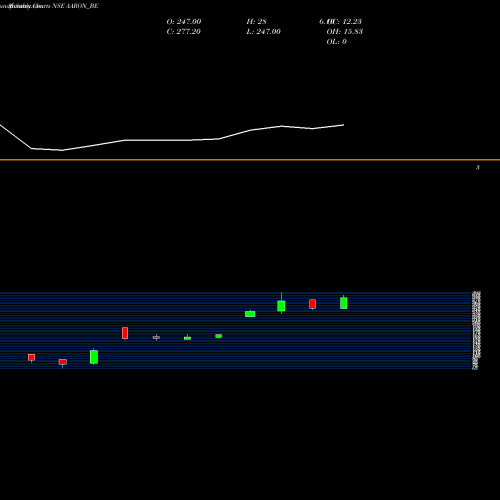Select the close value C: 277.20
Image resolution: width=500 pixels, height=500 pixels.
point(184,31)
